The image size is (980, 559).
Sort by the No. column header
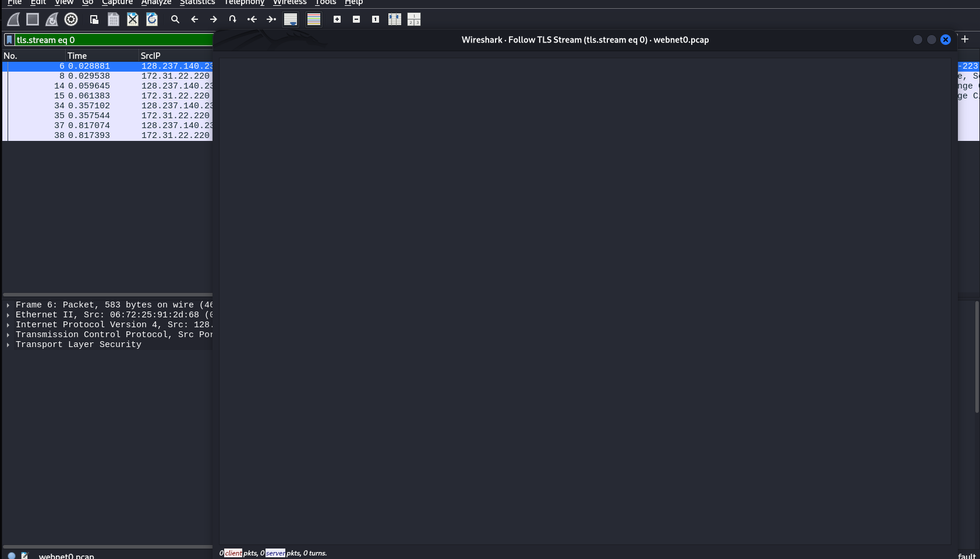(x=34, y=56)
